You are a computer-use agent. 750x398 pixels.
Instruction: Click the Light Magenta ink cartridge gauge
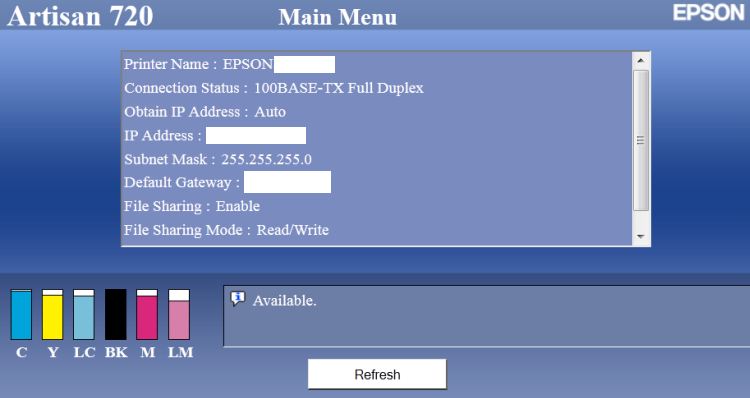(179, 314)
